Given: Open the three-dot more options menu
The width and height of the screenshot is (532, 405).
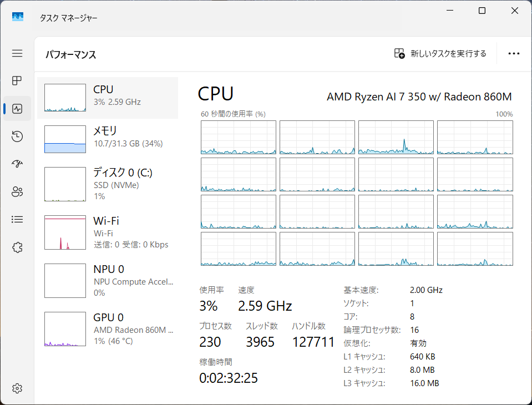Looking at the screenshot, I should [514, 54].
